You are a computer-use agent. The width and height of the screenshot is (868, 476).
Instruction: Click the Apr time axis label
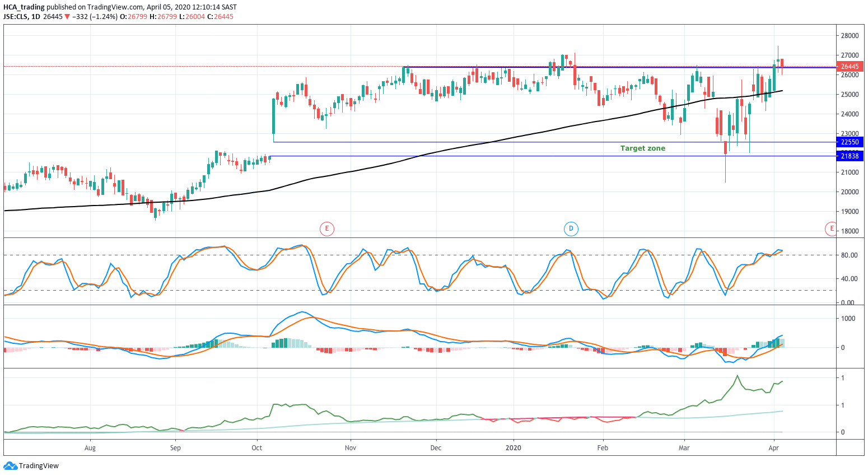coord(774,448)
